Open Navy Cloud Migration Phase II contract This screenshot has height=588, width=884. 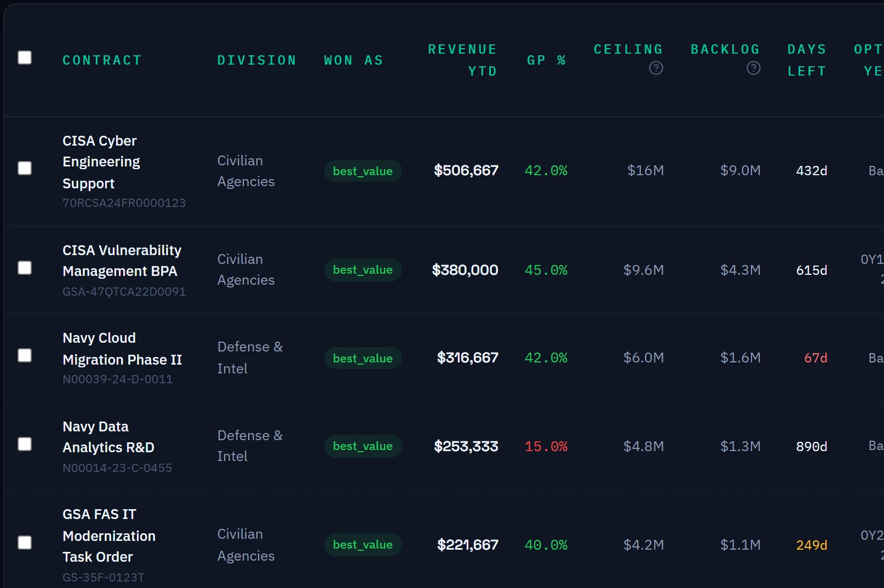122,349
